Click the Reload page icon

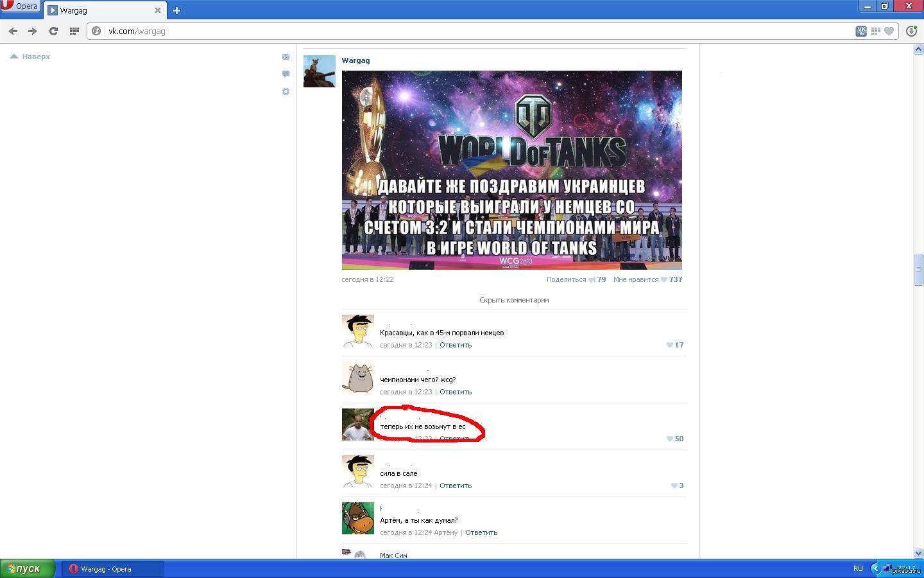[53, 31]
